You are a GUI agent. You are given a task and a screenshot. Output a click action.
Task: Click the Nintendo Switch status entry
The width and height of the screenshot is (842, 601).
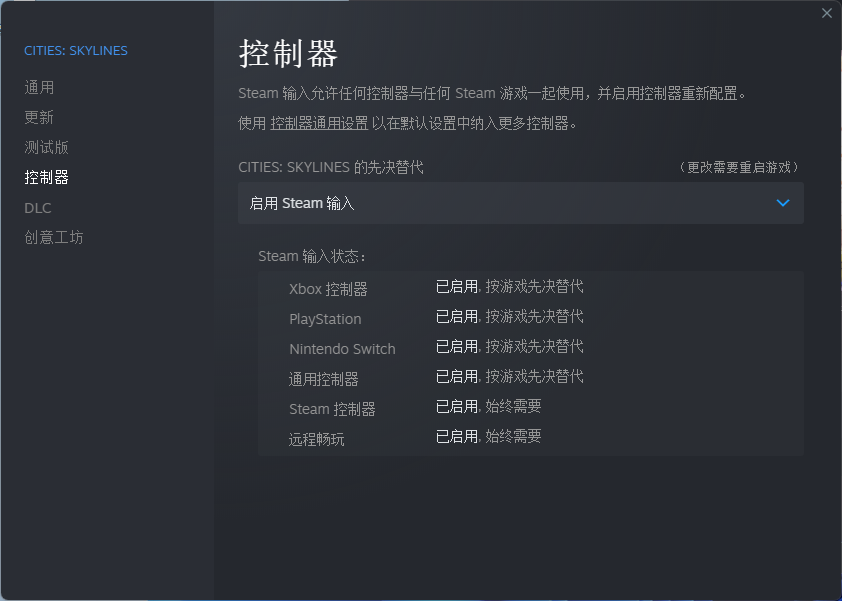click(342, 349)
